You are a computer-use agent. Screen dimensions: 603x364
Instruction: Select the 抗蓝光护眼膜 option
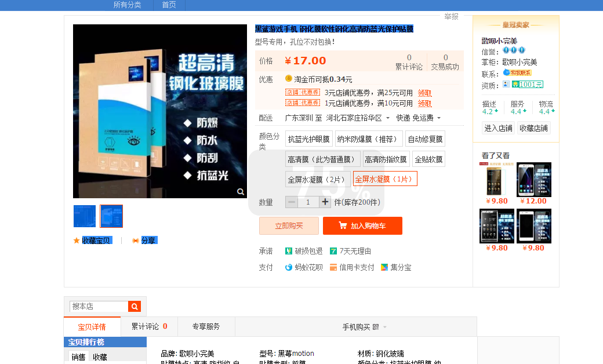tap(308, 139)
